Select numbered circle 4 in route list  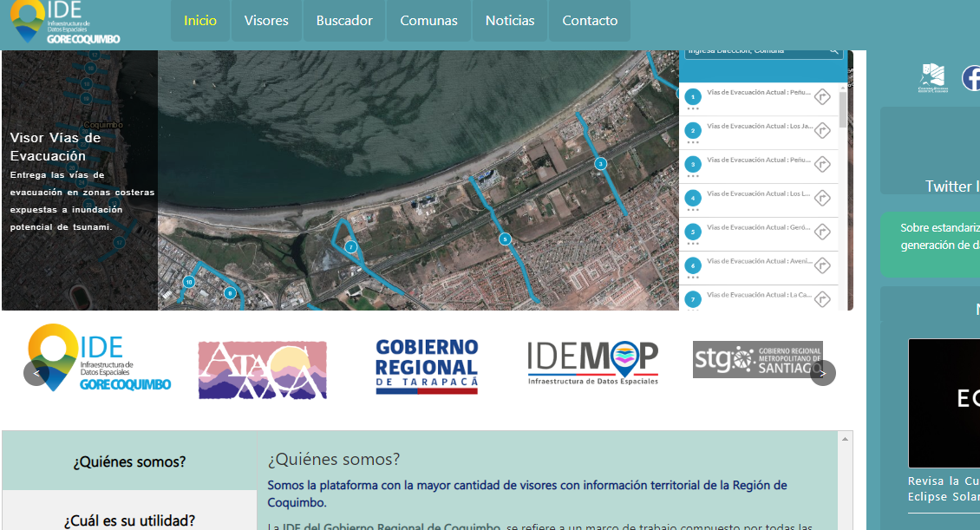(x=692, y=198)
